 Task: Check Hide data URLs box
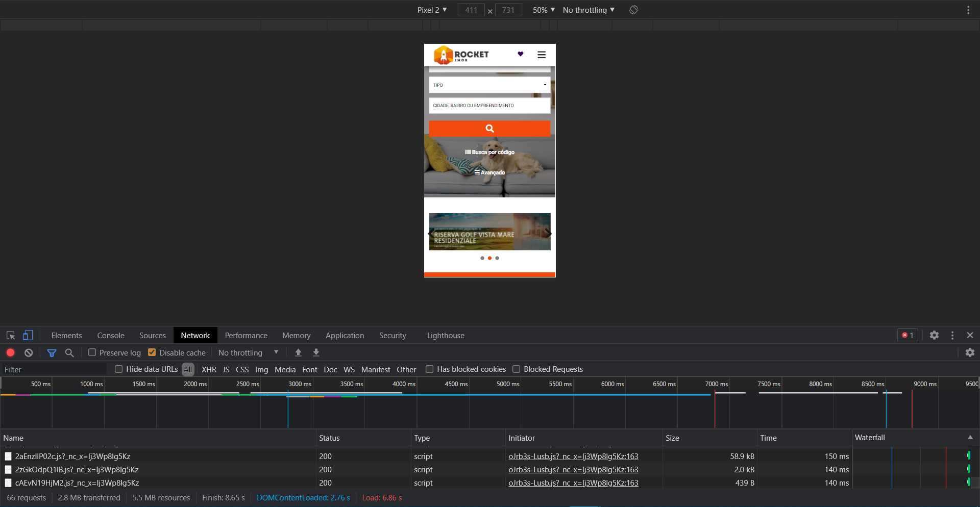point(119,369)
